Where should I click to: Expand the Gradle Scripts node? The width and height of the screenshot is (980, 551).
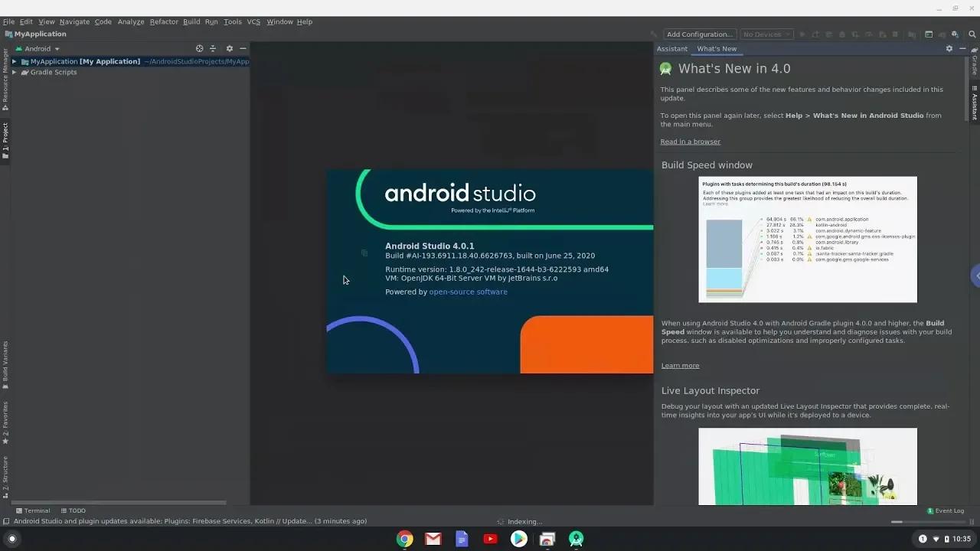[x=14, y=72]
